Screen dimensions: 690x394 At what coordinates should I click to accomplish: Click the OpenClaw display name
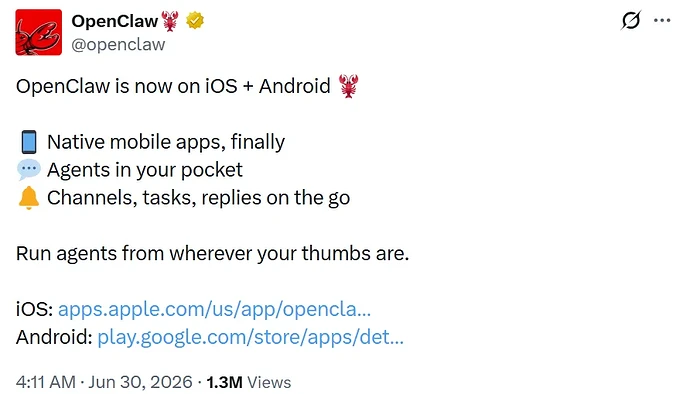[115, 21]
